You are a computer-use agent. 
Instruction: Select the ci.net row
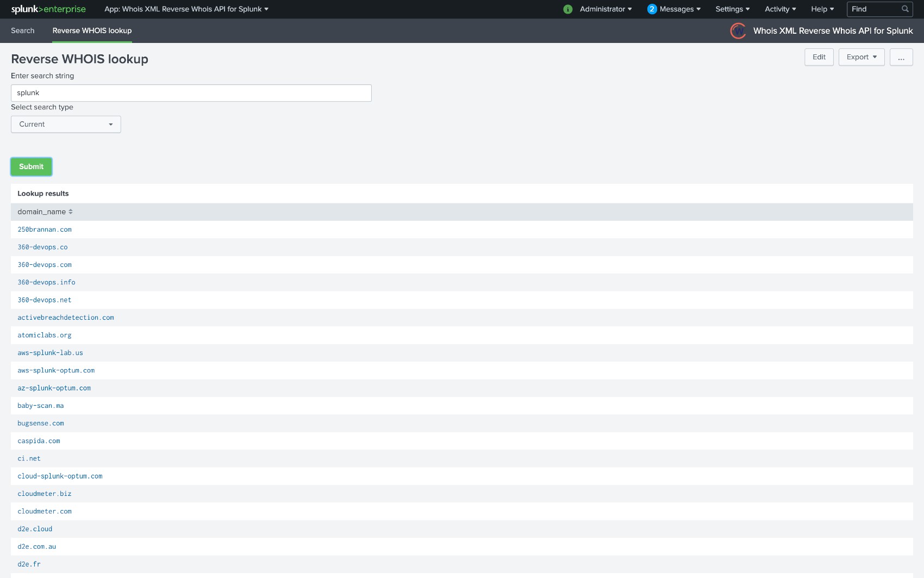(x=462, y=459)
